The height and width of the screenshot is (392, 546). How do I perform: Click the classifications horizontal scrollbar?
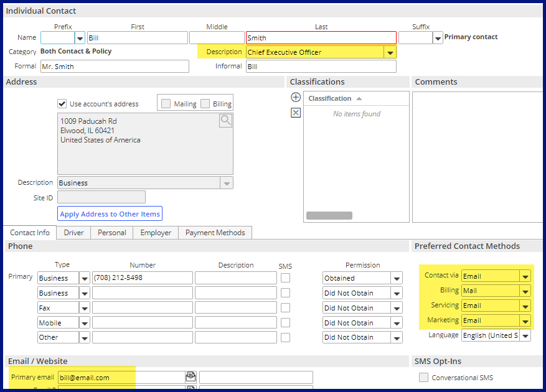[329, 215]
